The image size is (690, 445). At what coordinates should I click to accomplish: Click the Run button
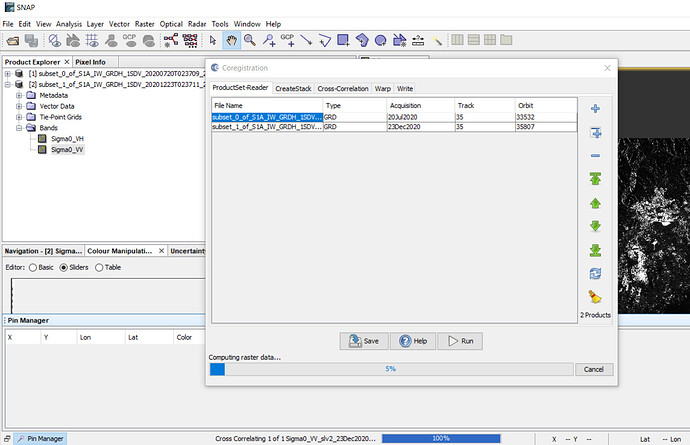[x=460, y=341]
